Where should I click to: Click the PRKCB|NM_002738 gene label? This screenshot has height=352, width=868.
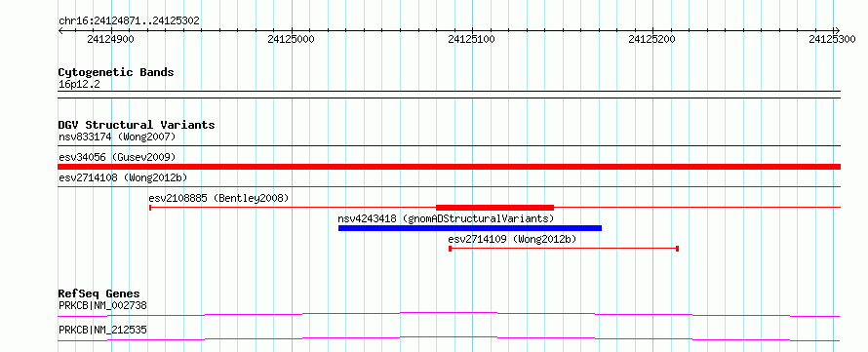[102, 305]
